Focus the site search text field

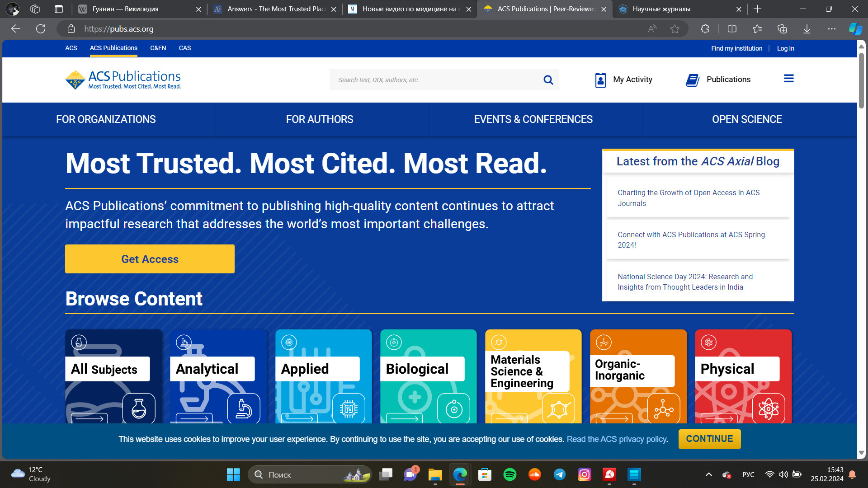[434, 80]
